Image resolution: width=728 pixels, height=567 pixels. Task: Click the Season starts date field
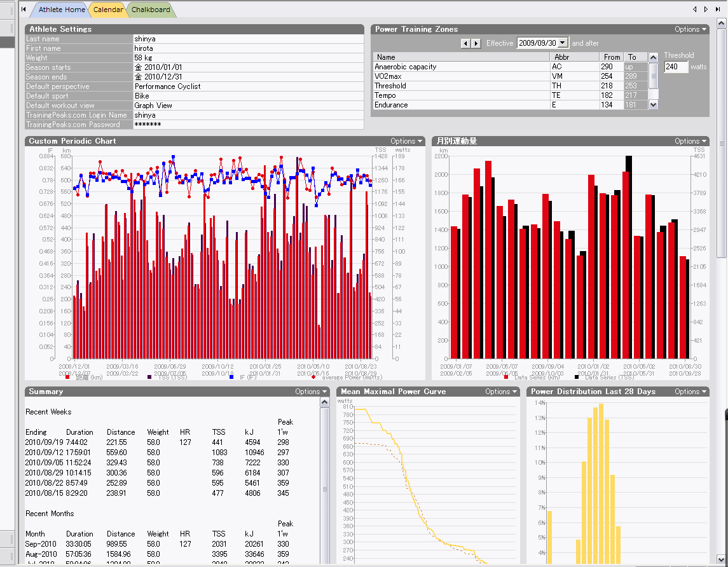tap(249, 67)
